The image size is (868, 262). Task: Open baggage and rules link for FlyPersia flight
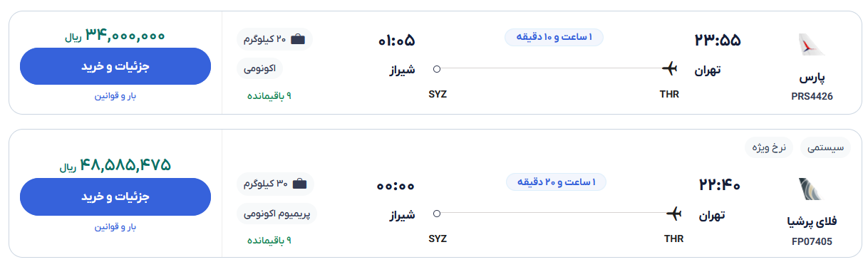click(115, 226)
